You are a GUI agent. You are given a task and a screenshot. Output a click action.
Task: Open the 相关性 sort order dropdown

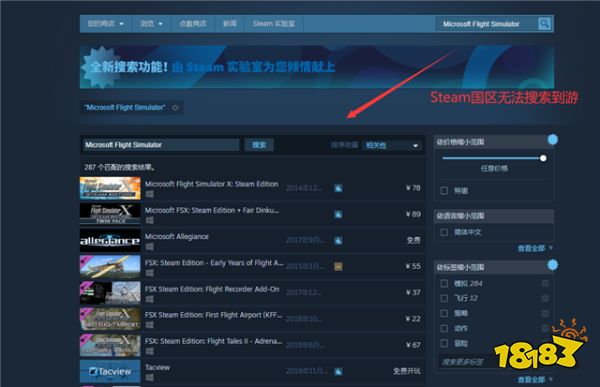(392, 145)
